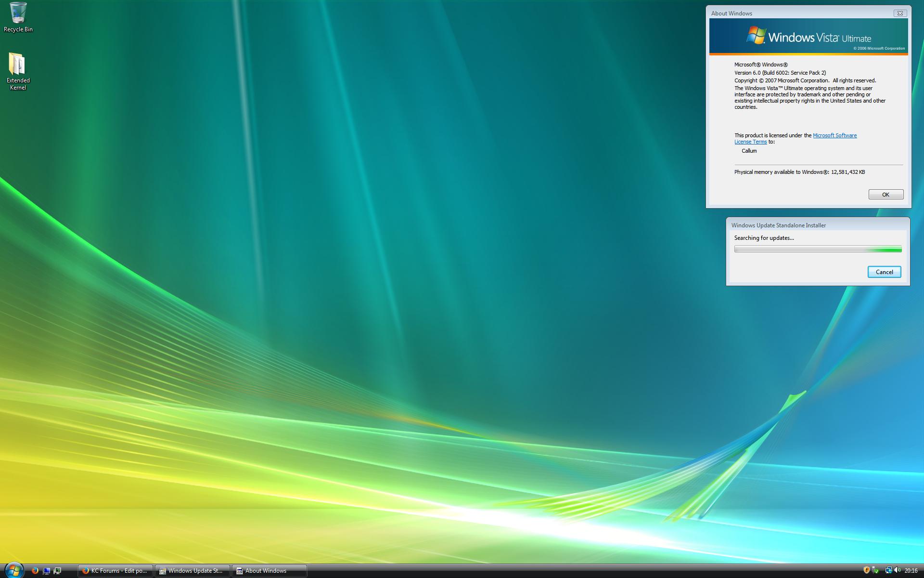Viewport: 924px width, 578px height.
Task: Click the 'Copyright © 2007 Microsoft Corporation' line
Action: (x=805, y=80)
